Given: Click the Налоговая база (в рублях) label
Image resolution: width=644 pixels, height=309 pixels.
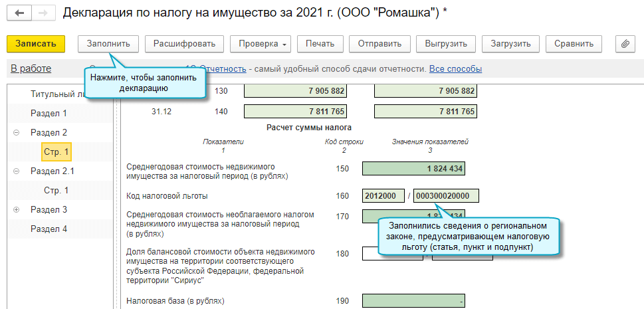Looking at the screenshot, I should (175, 301).
